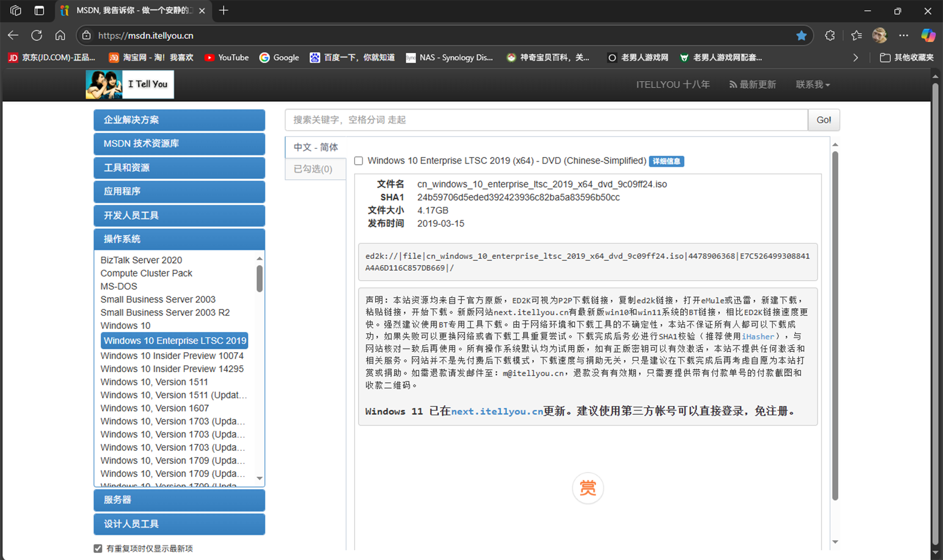Select Windows 10, Version 1511
Image resolution: width=943 pixels, height=560 pixels.
pos(154,382)
